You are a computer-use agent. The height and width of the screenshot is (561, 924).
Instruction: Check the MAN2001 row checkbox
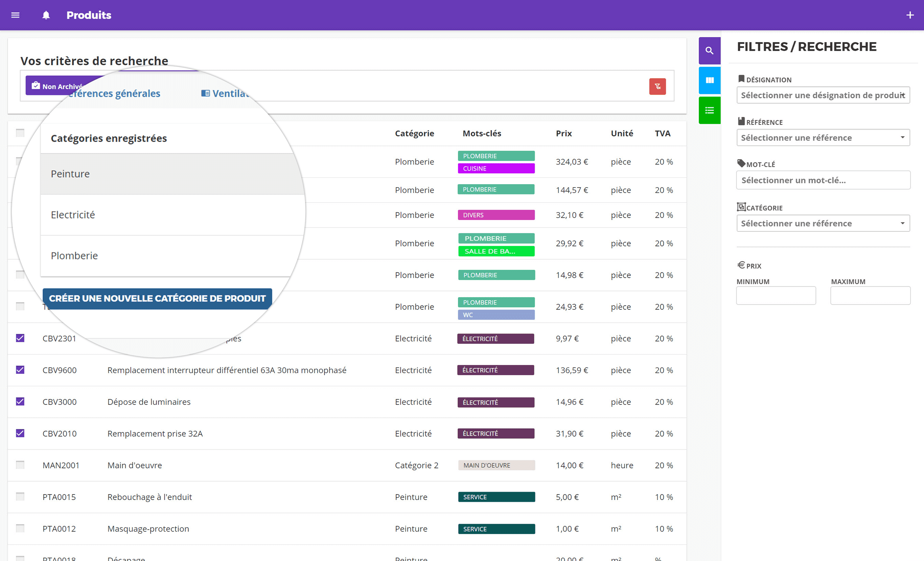tap(20, 465)
